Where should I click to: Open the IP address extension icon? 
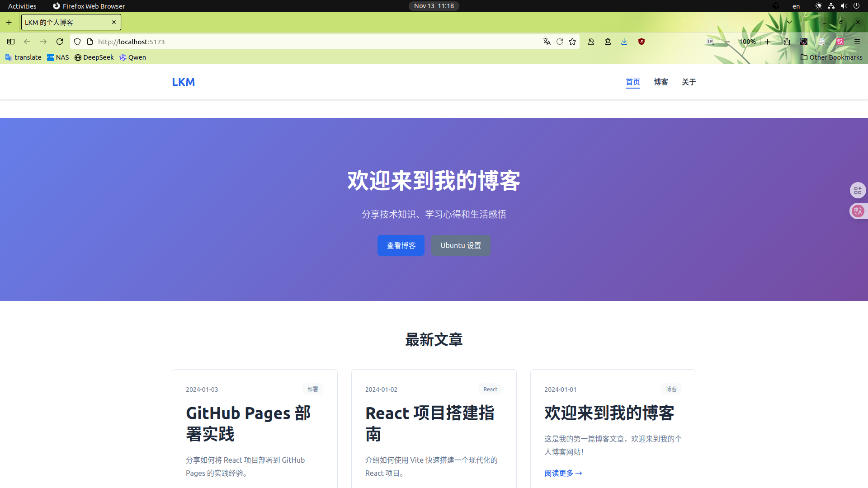709,42
